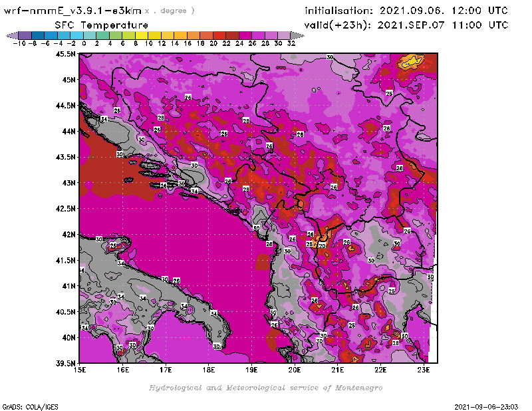
Task: Click the '45.5N' latitude label
Action: [x=66, y=54]
